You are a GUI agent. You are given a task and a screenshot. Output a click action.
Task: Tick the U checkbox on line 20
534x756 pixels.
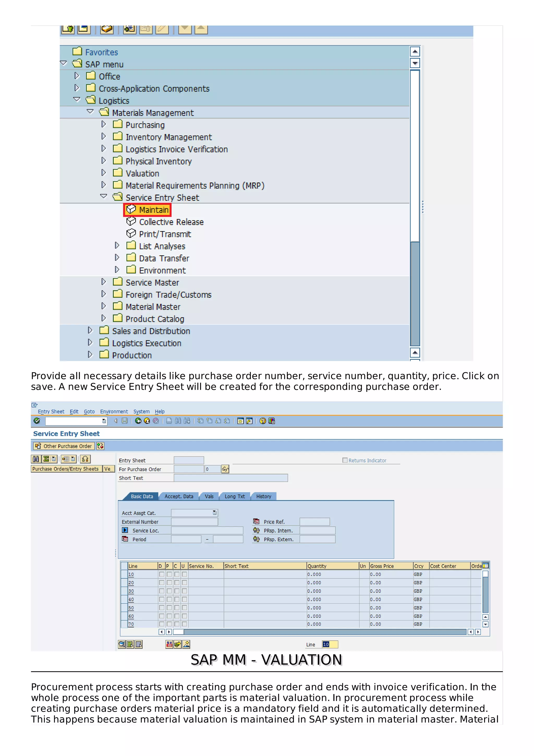[185, 583]
